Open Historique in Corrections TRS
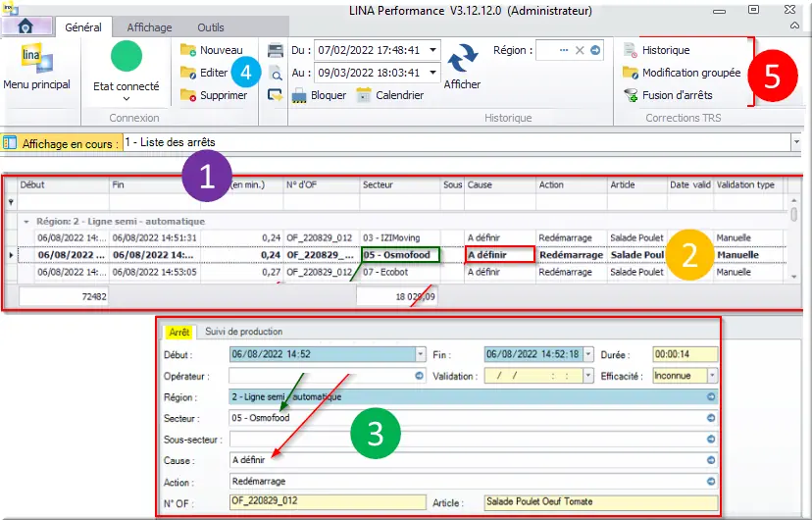This screenshot has height=520, width=812. click(656, 50)
